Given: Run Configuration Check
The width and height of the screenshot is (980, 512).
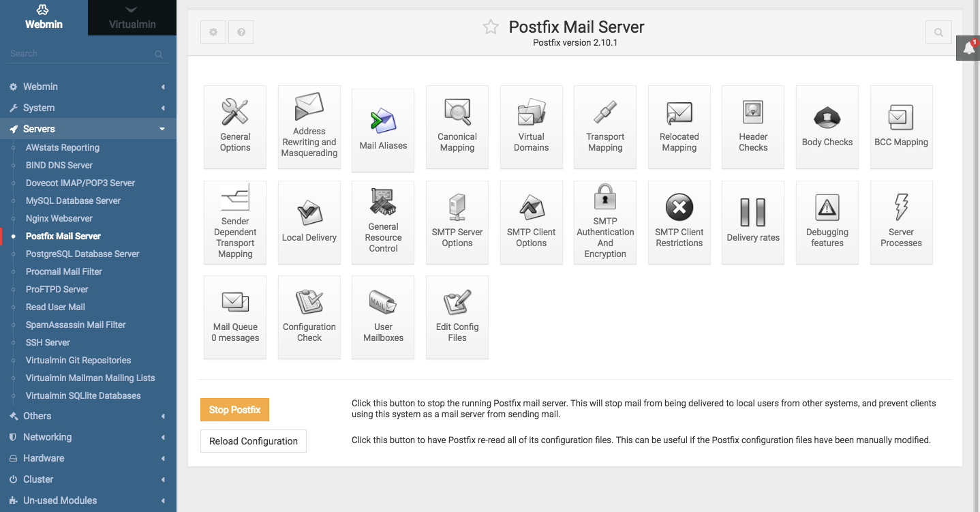Looking at the screenshot, I should click(x=309, y=317).
